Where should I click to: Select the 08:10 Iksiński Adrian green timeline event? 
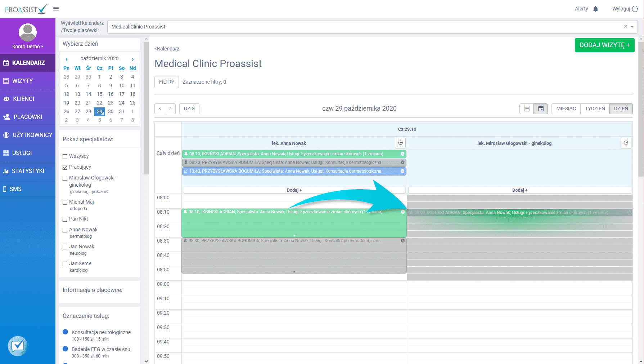click(294, 223)
